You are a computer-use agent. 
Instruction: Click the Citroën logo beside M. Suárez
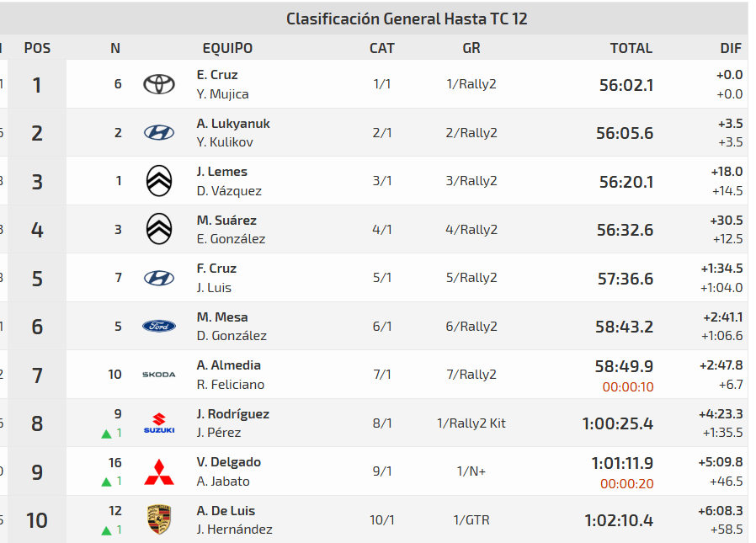(x=159, y=228)
